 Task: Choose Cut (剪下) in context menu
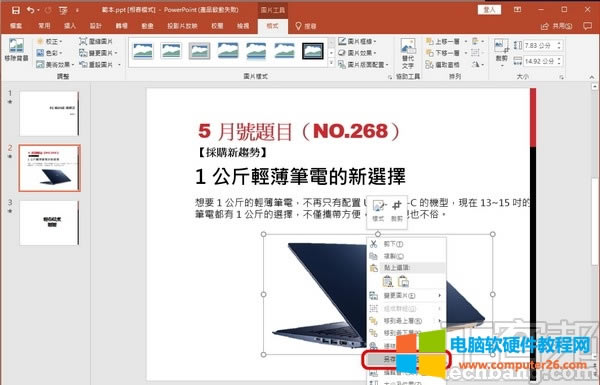click(406, 244)
